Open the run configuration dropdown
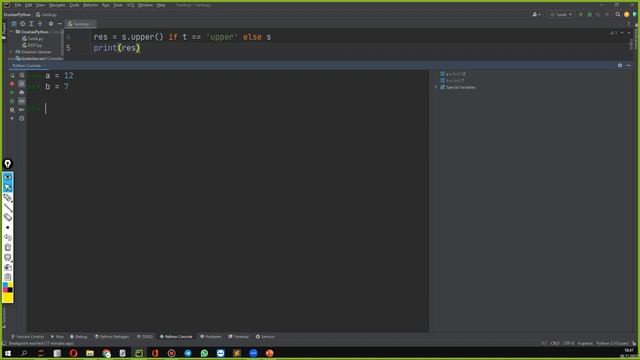Screen dimensions: 640x360 [561, 14]
